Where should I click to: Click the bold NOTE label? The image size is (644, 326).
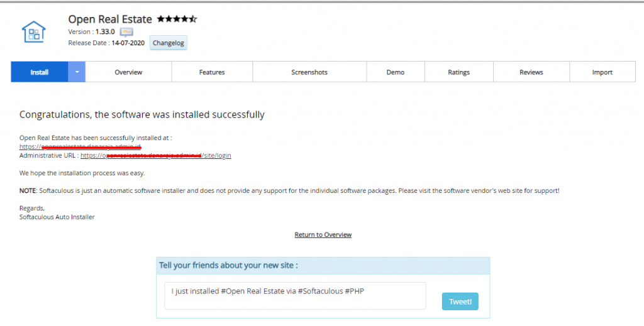[x=28, y=191]
